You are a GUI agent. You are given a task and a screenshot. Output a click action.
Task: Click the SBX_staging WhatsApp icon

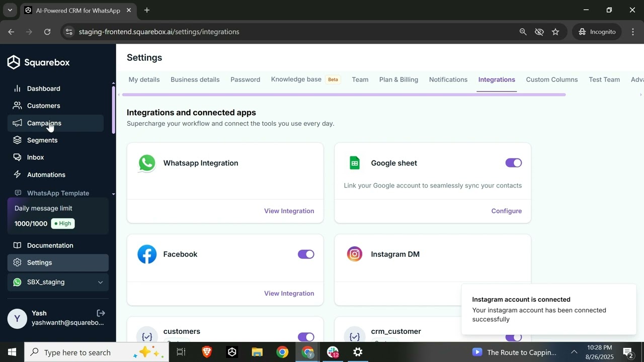(18, 282)
